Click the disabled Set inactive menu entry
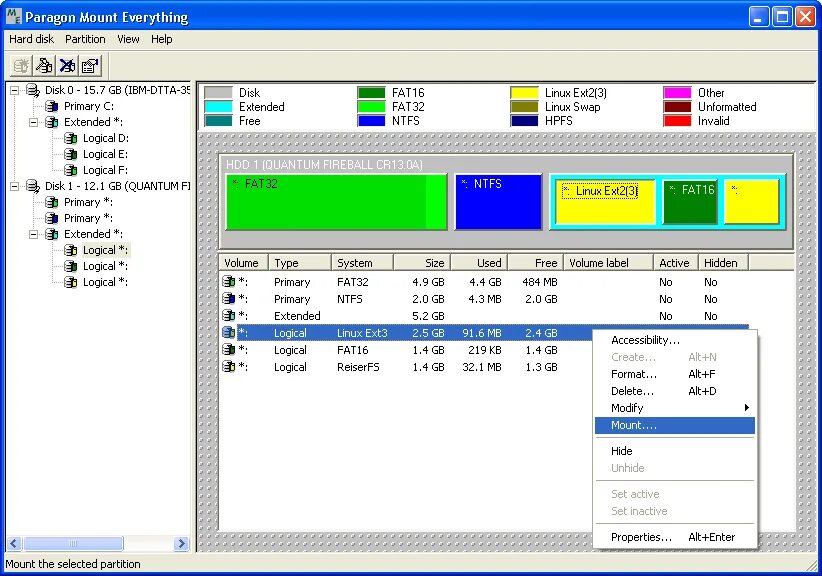The image size is (822, 576). 675,511
